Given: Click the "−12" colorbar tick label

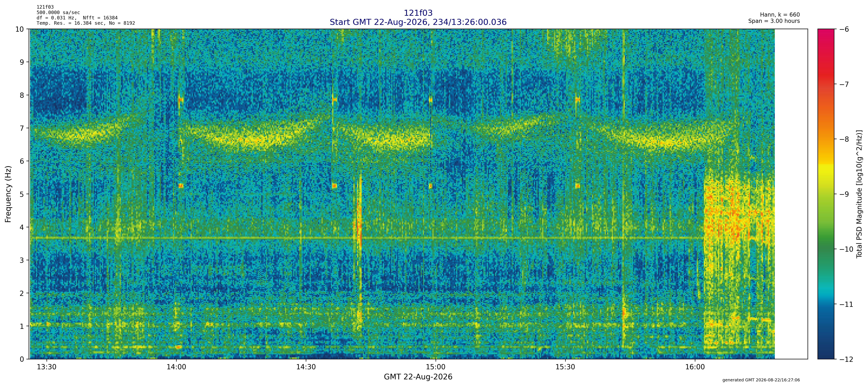Looking at the screenshot, I should pos(846,359).
